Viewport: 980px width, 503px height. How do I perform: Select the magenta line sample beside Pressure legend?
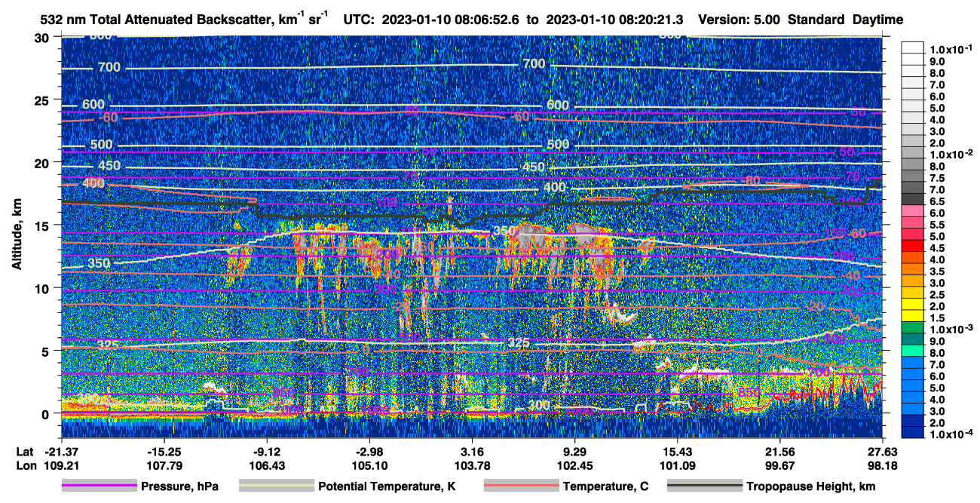pyautogui.click(x=99, y=486)
